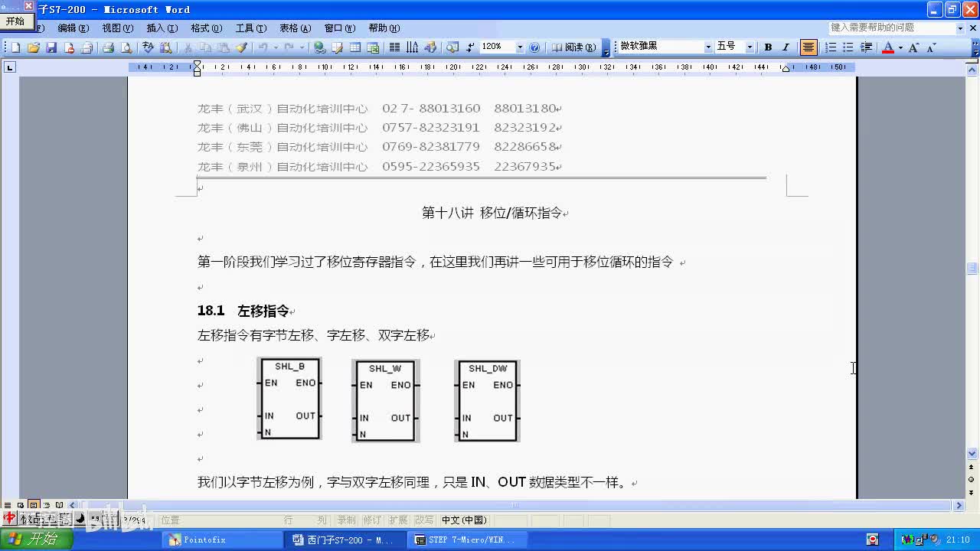Image resolution: width=980 pixels, height=551 pixels.
Task: Apply bulleted list formatting
Action: (848, 47)
